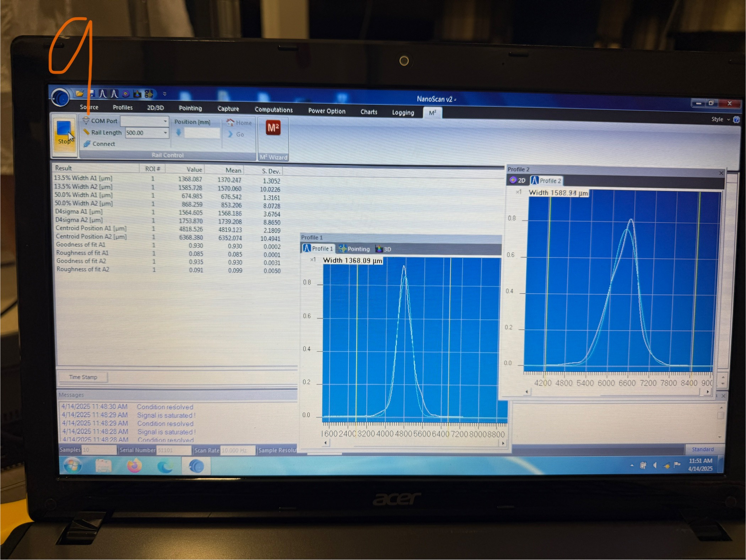Click the volume speaker tray icon
Image resolution: width=746 pixels, height=560 pixels.
655,465
